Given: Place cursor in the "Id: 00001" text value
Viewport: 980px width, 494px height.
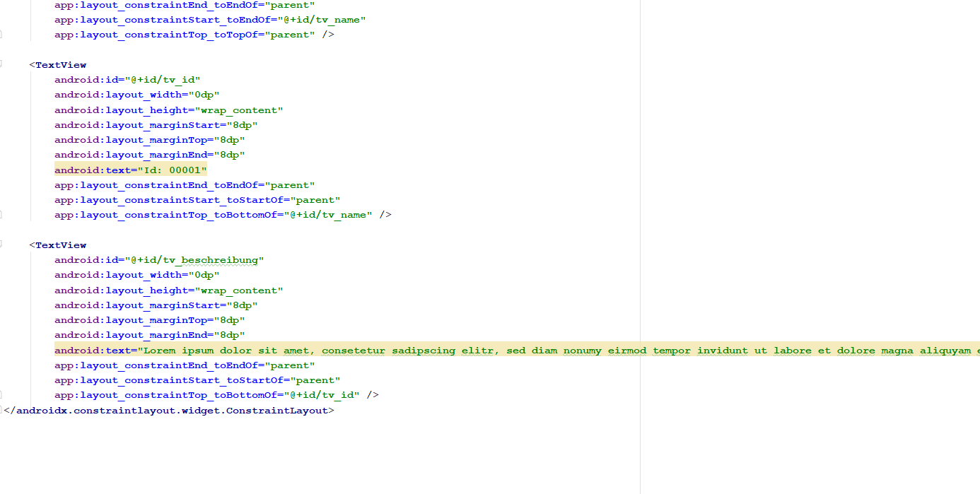Looking at the screenshot, I should pos(168,170).
